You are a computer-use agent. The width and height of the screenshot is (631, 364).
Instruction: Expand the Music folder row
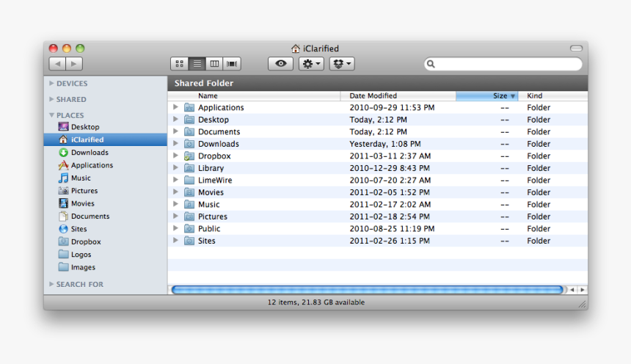pos(175,204)
